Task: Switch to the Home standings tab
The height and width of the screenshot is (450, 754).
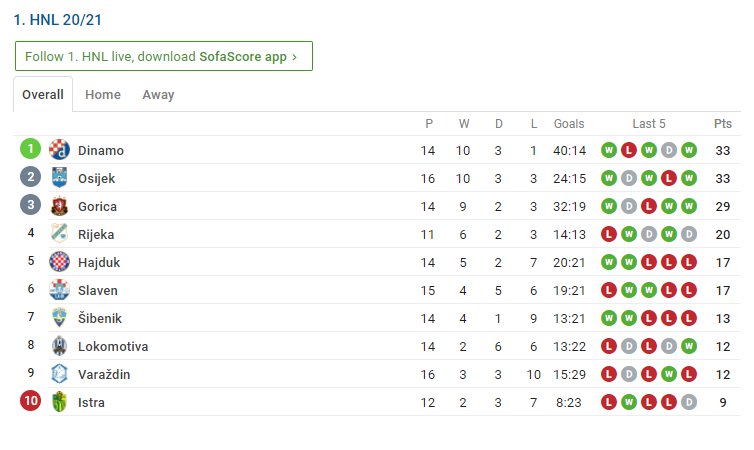Action: (103, 95)
